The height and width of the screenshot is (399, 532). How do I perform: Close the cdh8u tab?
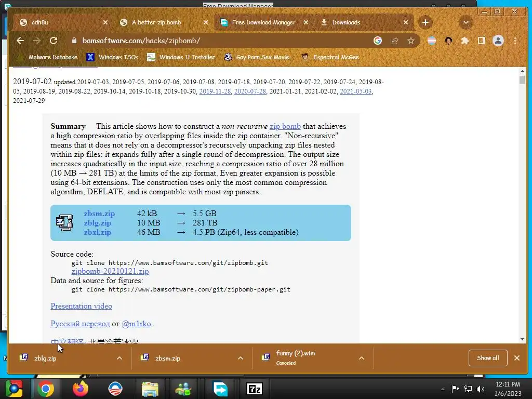[105, 22]
